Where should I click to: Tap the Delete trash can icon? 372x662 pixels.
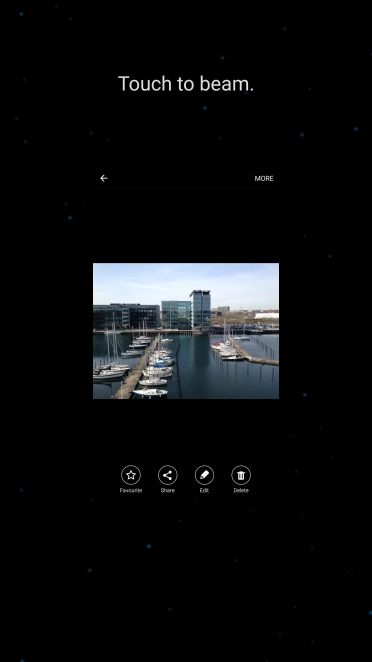[x=241, y=475]
